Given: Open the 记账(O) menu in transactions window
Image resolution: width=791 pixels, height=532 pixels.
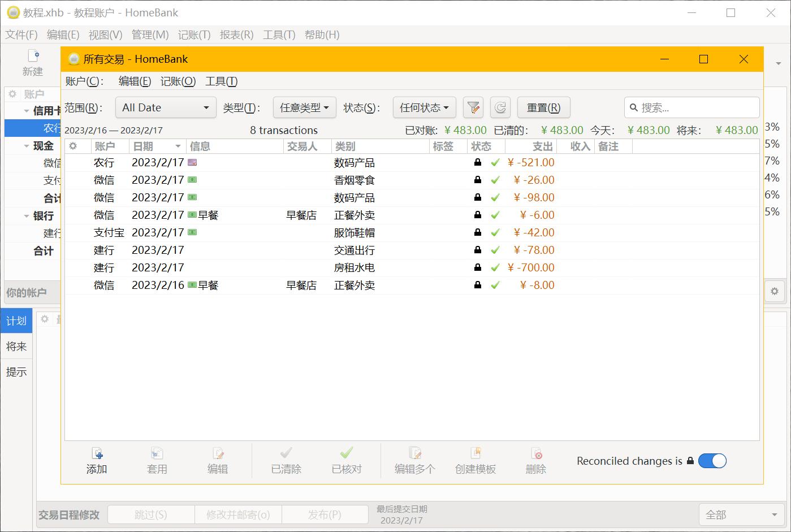Looking at the screenshot, I should [178, 81].
